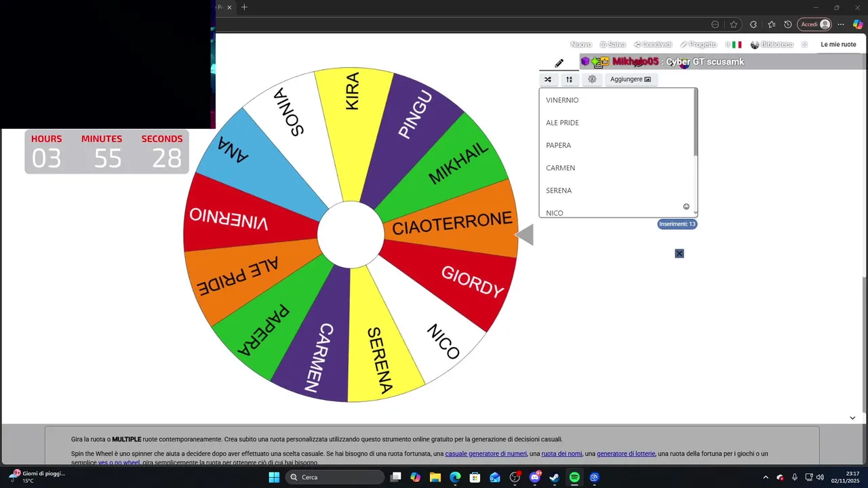Open a new browser tab
This screenshot has width=868, height=488.
[x=244, y=7]
